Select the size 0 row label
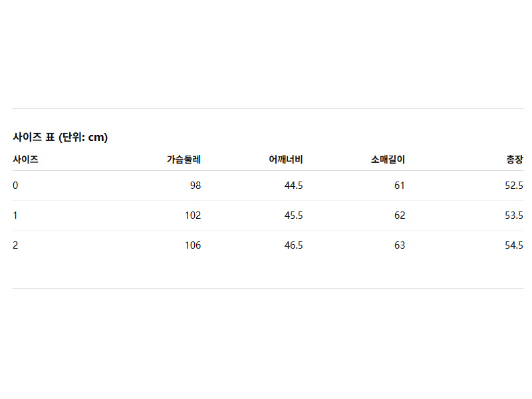532x399 pixels. 15,186
